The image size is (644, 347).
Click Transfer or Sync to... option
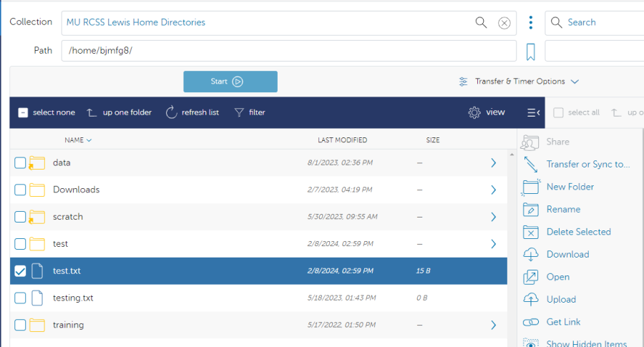click(587, 164)
